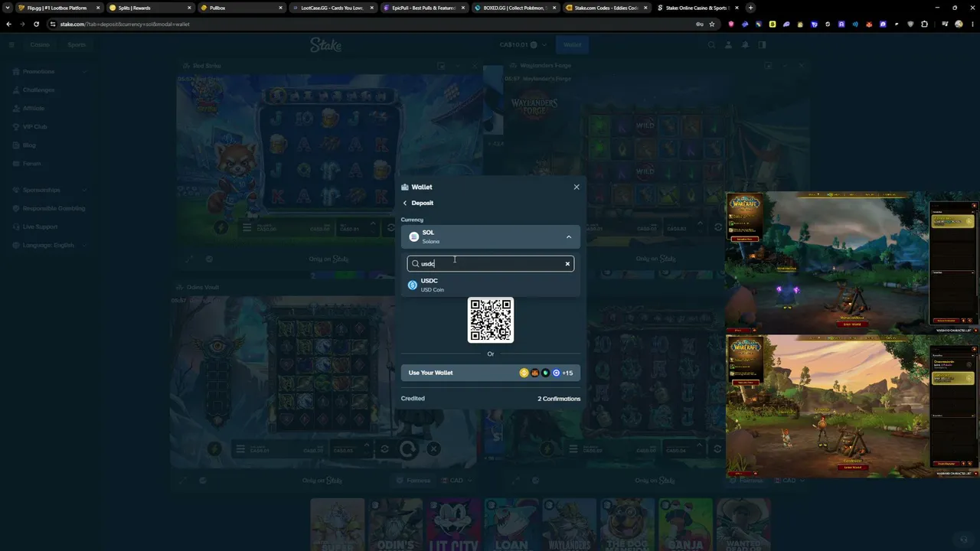Select USDC from the currency results
980x551 pixels.
[x=490, y=285]
